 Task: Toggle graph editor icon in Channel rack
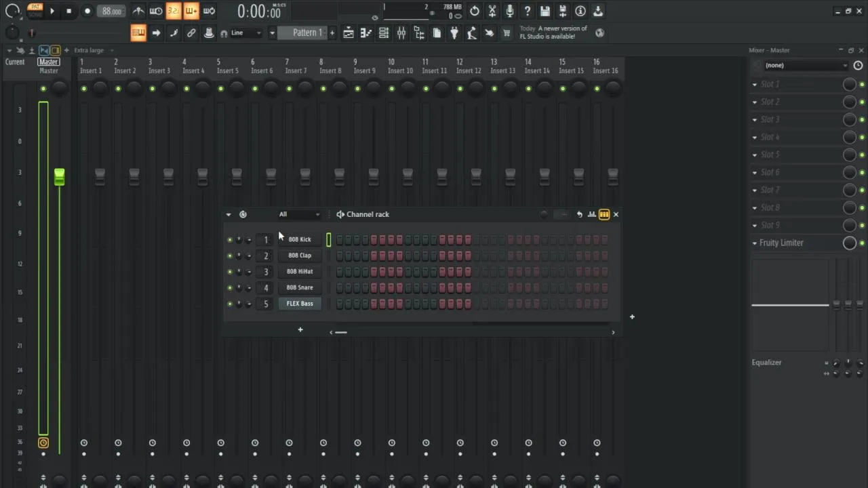click(x=592, y=214)
